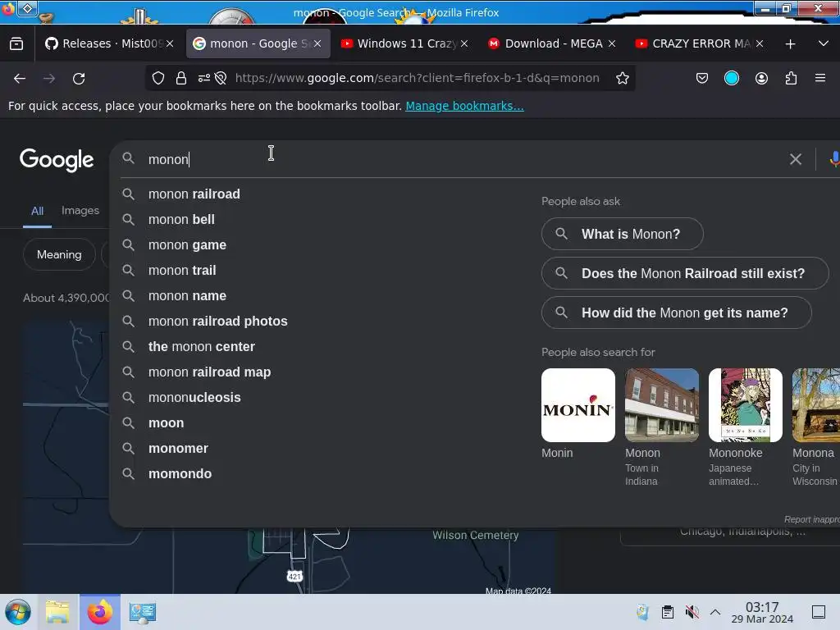Expand the list all tabs chevron
840x630 pixels.
824,43
